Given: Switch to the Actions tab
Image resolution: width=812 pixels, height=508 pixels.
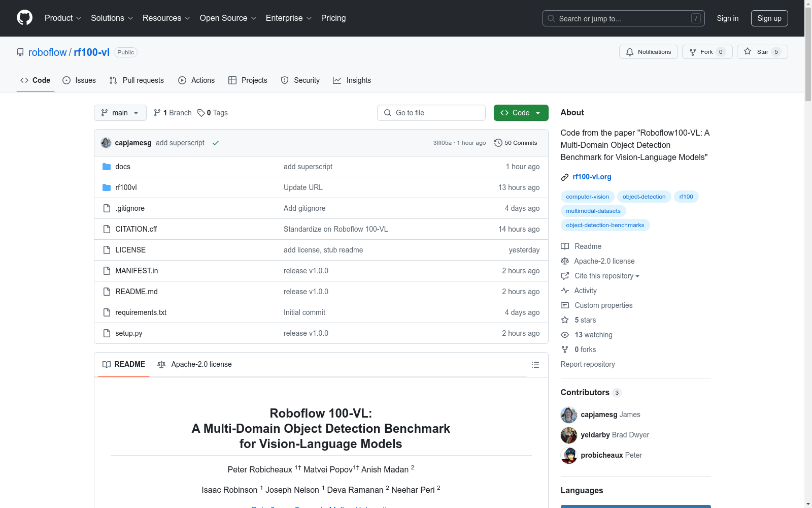Looking at the screenshot, I should [196, 80].
